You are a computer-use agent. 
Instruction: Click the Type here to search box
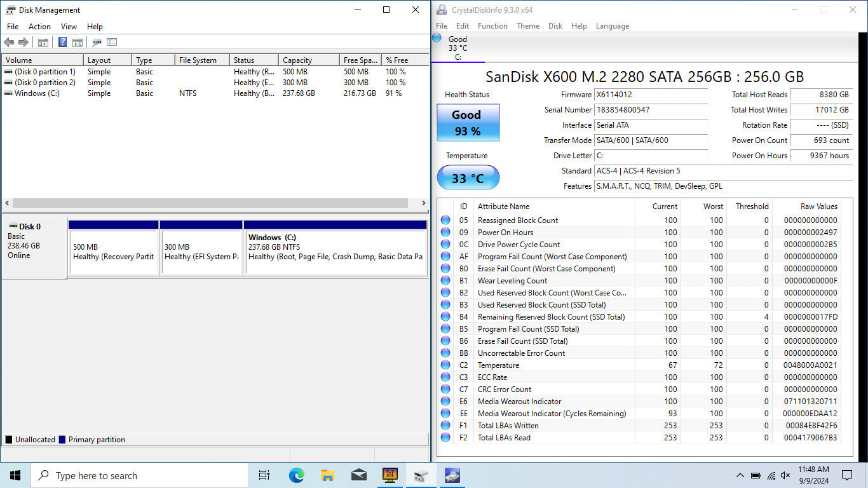coord(140,475)
